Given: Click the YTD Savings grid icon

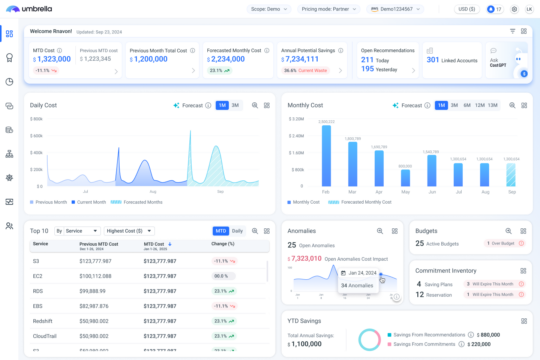Looking at the screenshot, I should 524,321.
